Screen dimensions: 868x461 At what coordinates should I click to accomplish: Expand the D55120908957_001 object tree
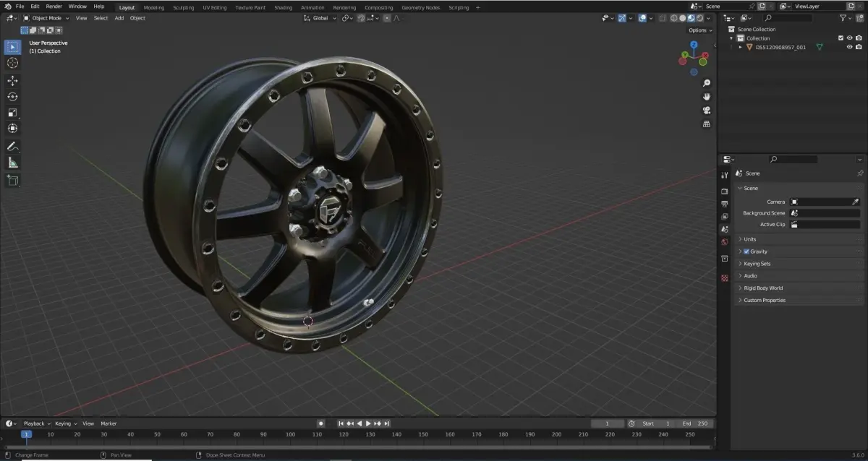(740, 47)
